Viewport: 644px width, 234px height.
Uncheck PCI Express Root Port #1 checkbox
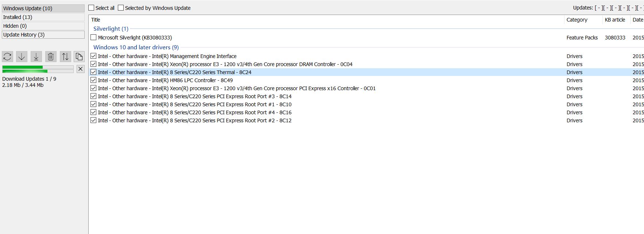93,104
